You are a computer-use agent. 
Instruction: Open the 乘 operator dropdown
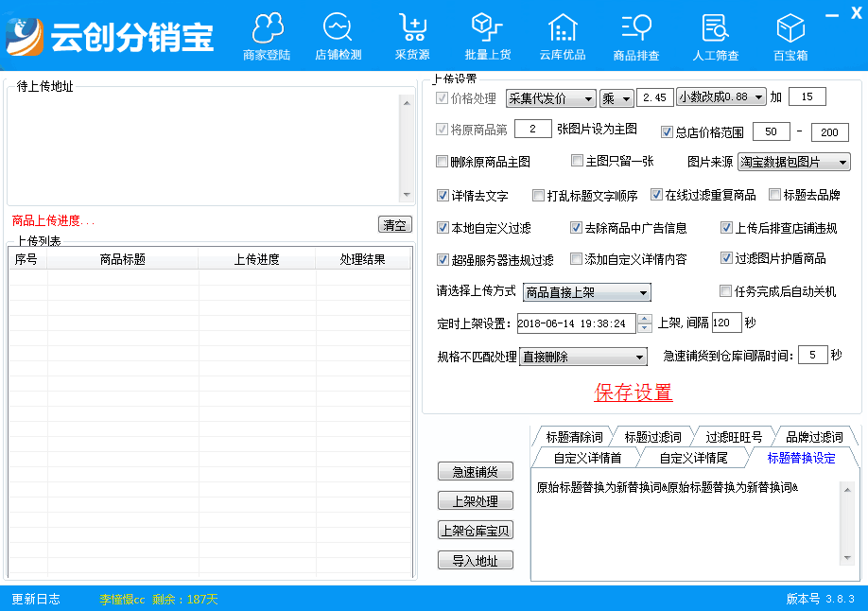pyautogui.click(x=616, y=98)
